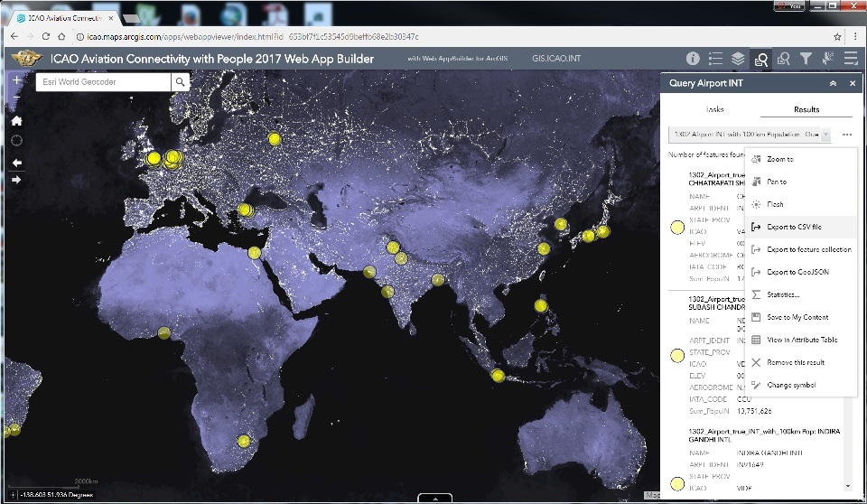Collapse the Query Airport INT panel

point(833,83)
